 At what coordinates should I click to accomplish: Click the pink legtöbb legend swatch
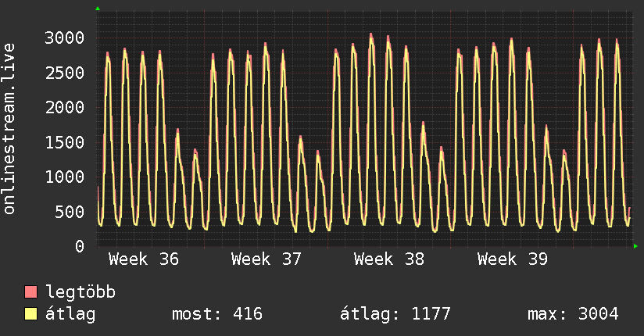(x=30, y=292)
